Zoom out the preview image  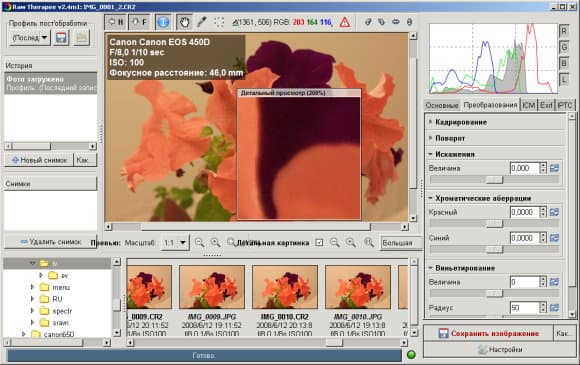[199, 243]
